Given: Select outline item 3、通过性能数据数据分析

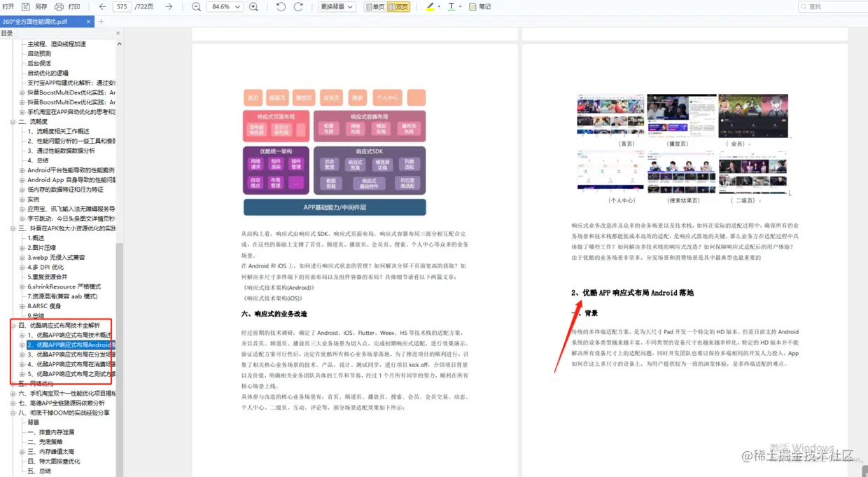Looking at the screenshot, I should pyautogui.click(x=61, y=151).
